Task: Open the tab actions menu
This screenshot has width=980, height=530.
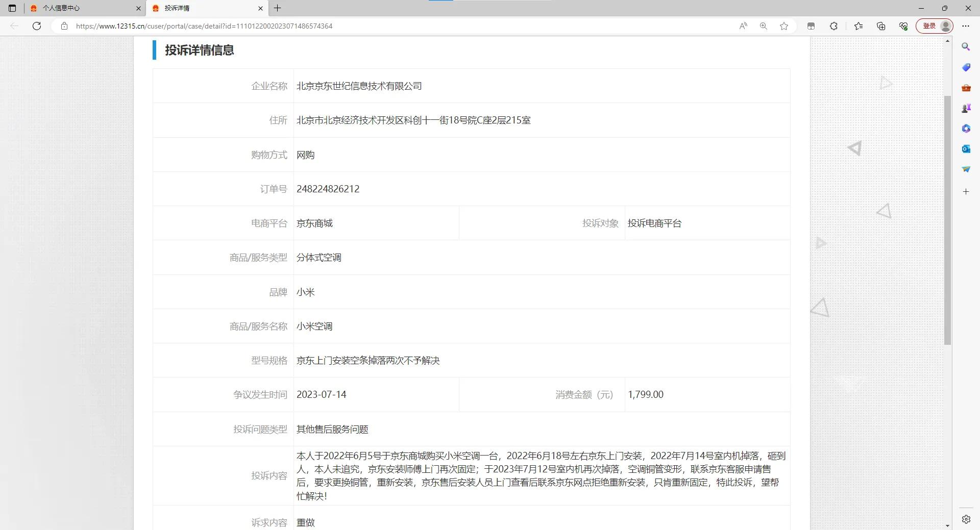Action: pyautogui.click(x=12, y=8)
